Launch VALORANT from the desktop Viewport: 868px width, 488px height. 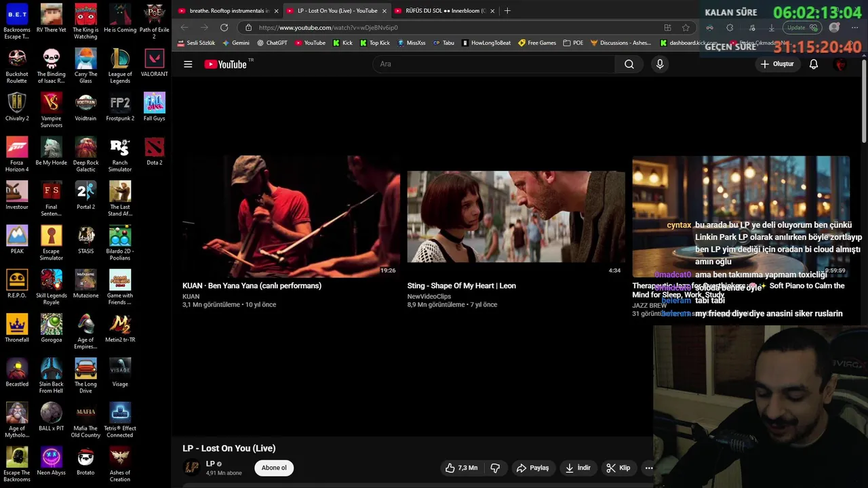(x=155, y=62)
